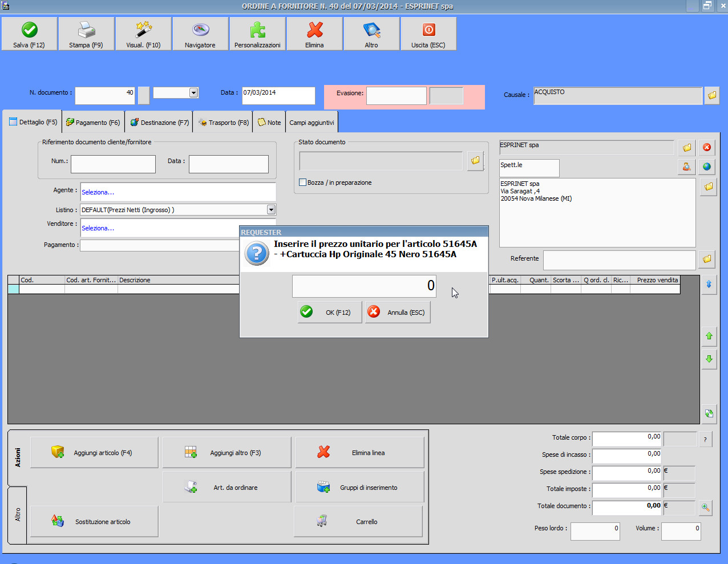The image size is (728, 564).
Task: Expand the Listino dropdown
Action: tap(271, 210)
